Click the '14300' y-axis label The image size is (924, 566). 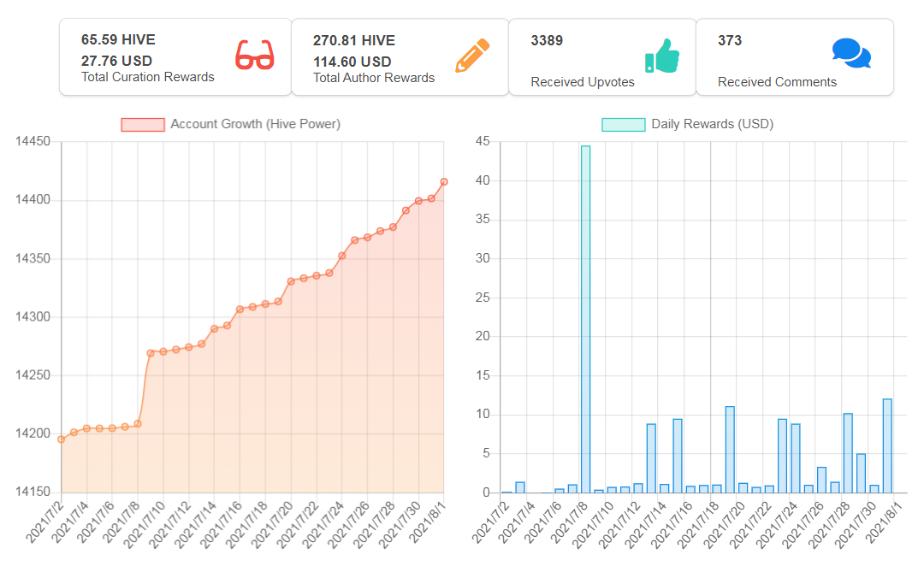pos(33,317)
